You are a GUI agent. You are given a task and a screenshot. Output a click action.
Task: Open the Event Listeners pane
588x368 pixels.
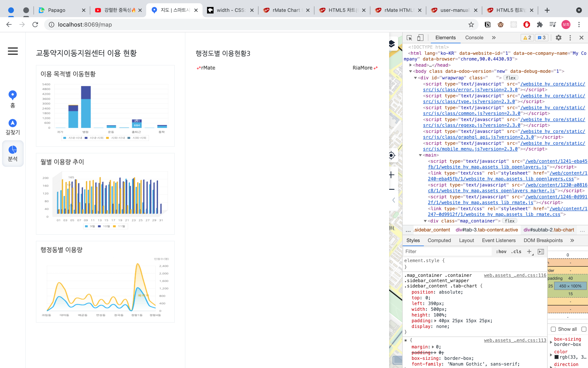coord(499,240)
